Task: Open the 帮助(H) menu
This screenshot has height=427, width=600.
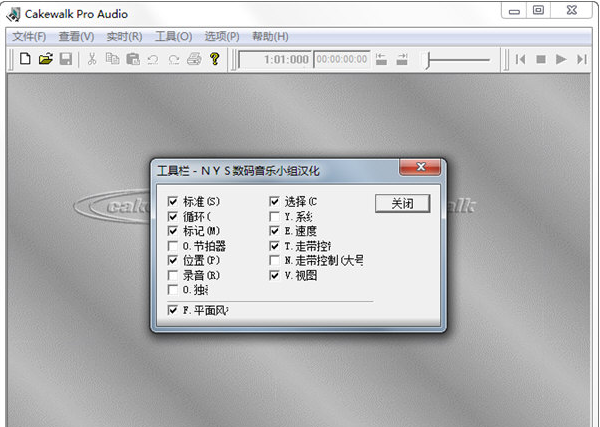Action: (270, 37)
